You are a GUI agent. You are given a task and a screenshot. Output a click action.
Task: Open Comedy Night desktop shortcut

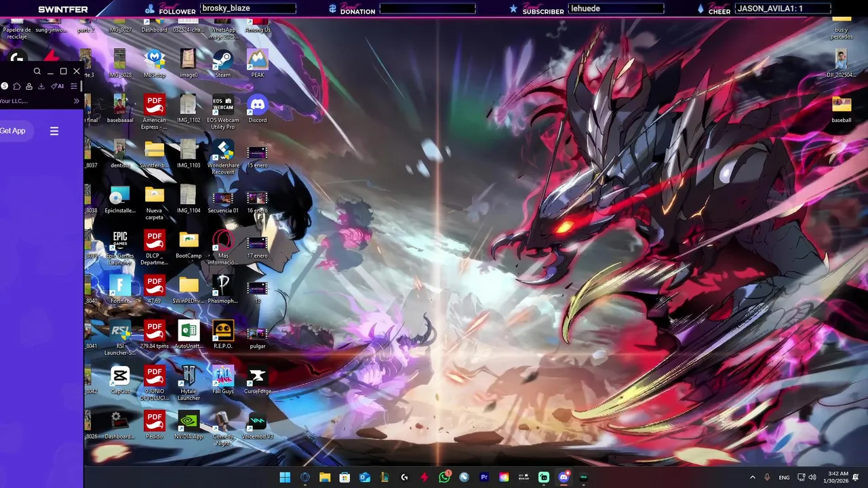coord(222,428)
